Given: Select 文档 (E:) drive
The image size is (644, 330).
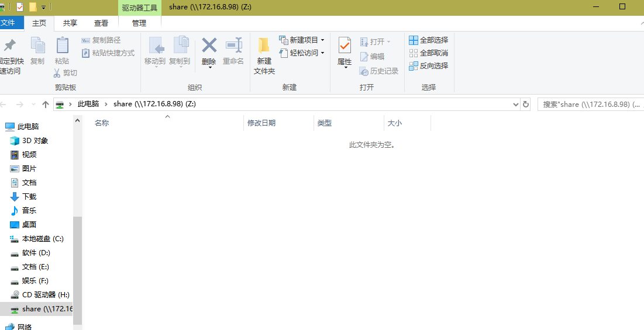Looking at the screenshot, I should click(x=36, y=267).
